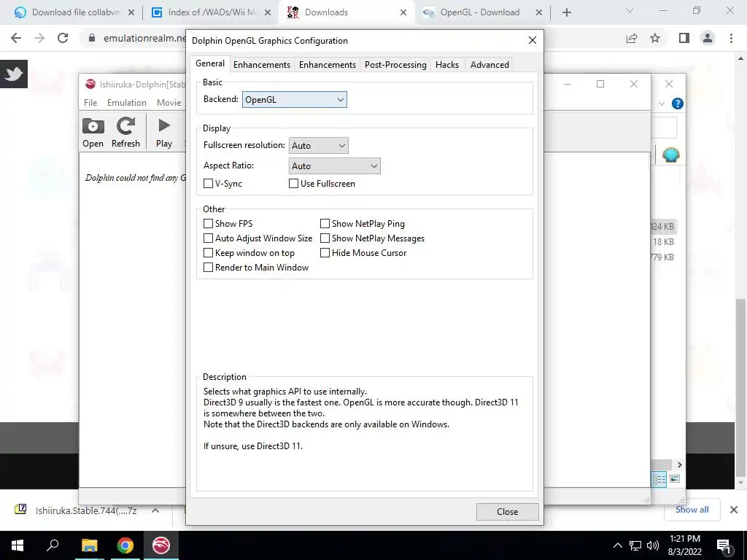Click the taskbar clock showing 1:21 PM
747x560 pixels.
(685, 545)
